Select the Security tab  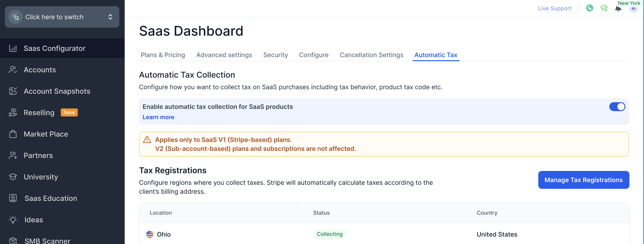click(x=276, y=55)
